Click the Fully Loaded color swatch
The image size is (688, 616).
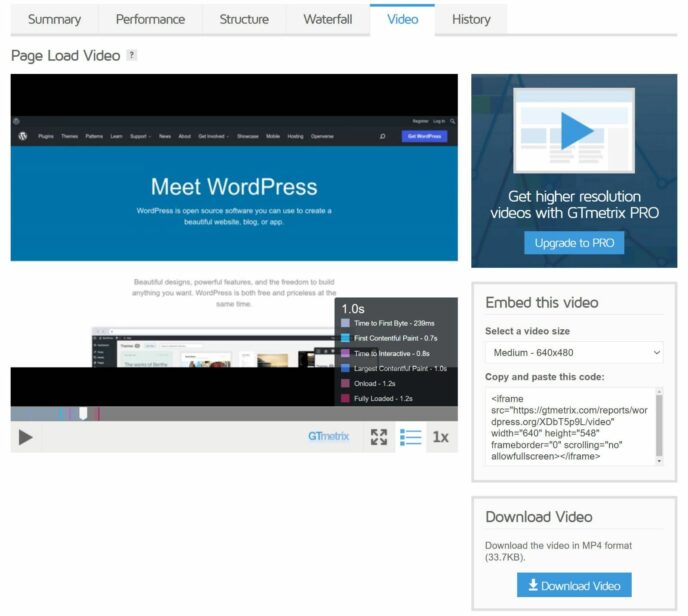[345, 398]
